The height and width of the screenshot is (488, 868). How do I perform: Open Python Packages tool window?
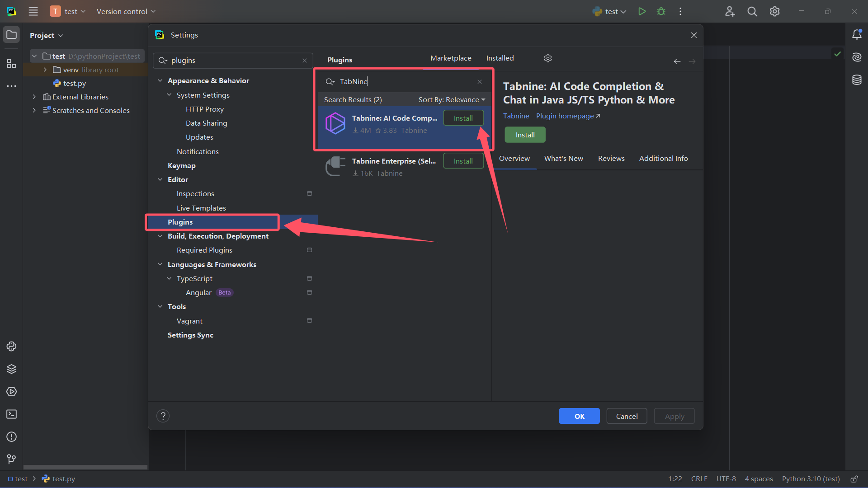click(x=11, y=369)
